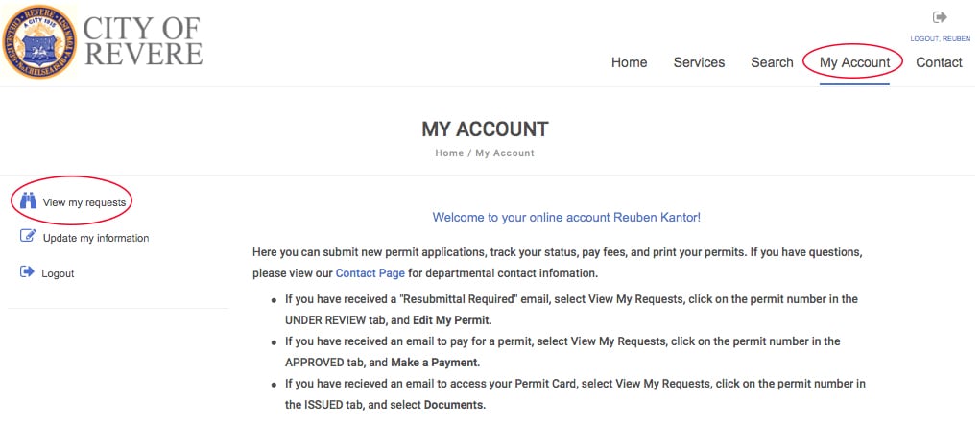Open the Services menu item

[x=699, y=62]
